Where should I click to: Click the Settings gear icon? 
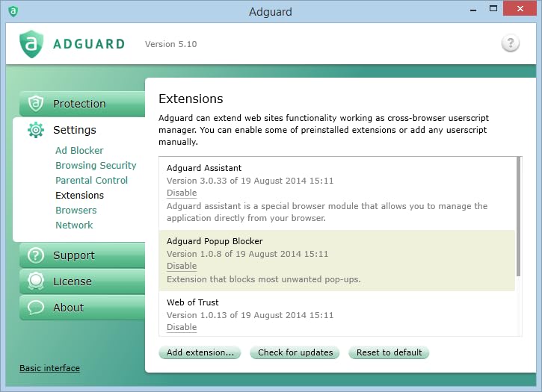coord(36,130)
